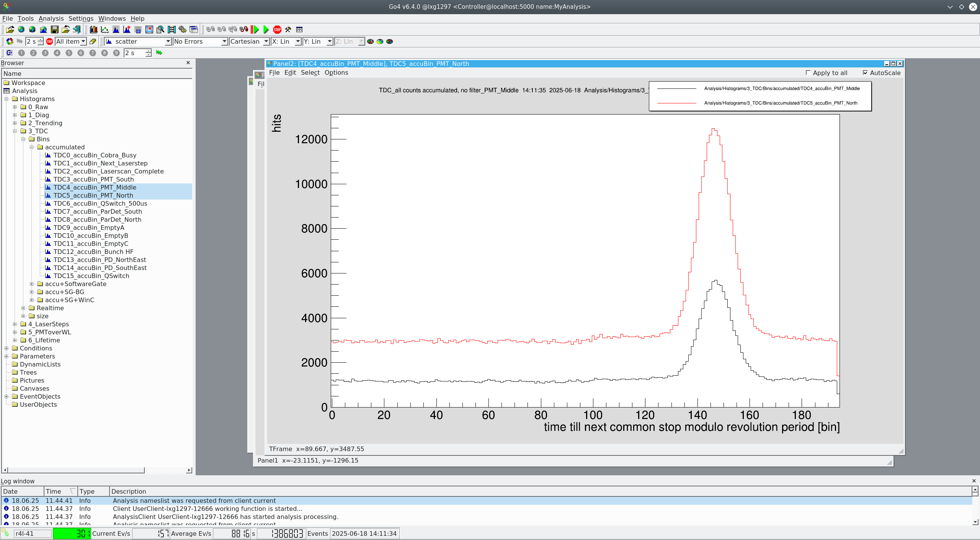Open the Tools menu
The height and width of the screenshot is (540, 980).
(x=25, y=18)
